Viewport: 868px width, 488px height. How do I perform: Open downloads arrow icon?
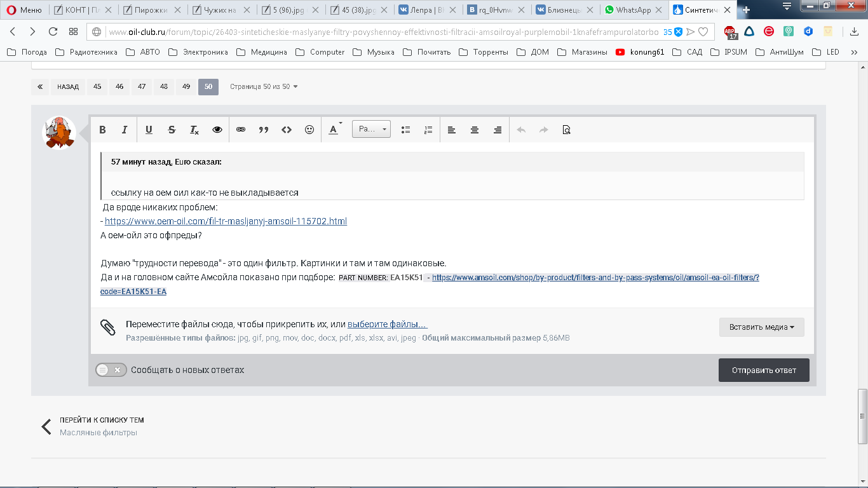click(854, 31)
